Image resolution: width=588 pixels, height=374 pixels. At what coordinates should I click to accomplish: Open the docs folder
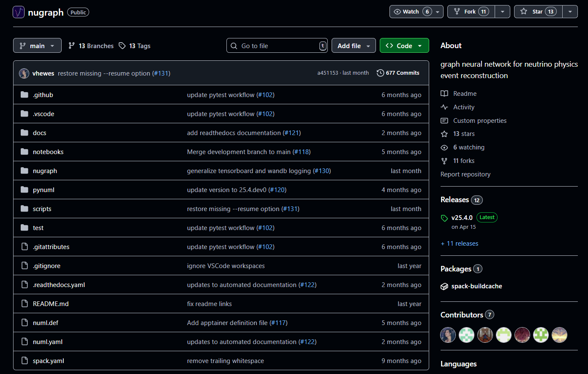pyautogui.click(x=39, y=133)
